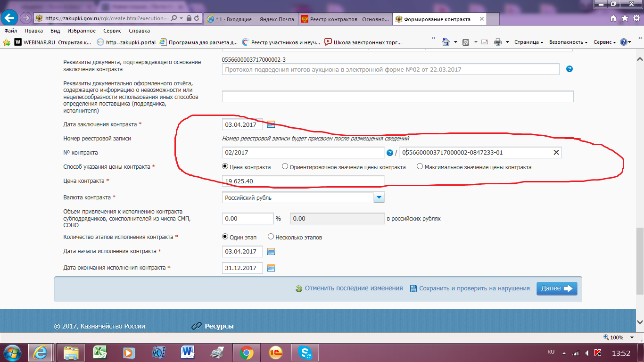Select 'Цена контракта' radio option
This screenshot has height=362, width=644.
[225, 167]
